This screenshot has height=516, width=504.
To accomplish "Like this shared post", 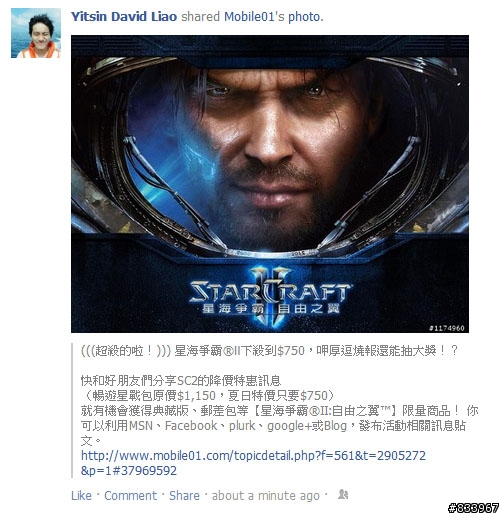I will pos(81,496).
